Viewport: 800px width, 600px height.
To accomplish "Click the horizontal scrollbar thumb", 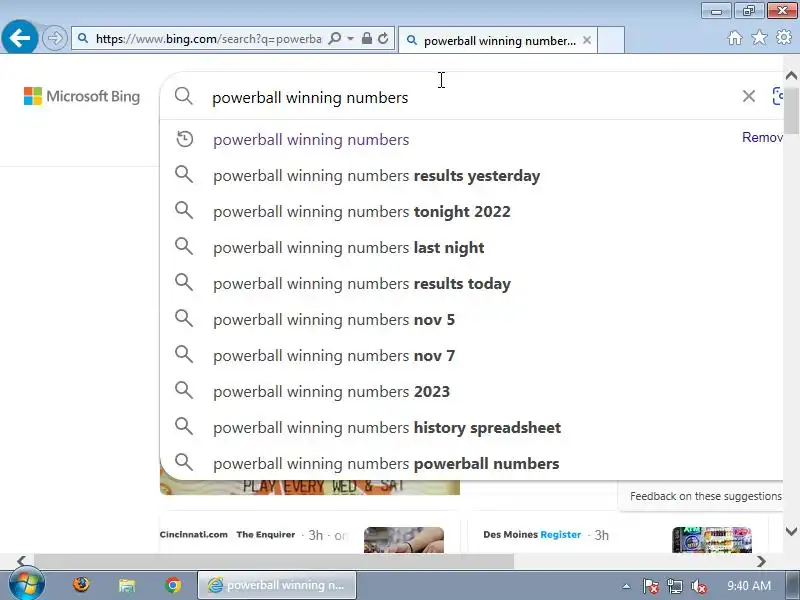I will [273, 562].
